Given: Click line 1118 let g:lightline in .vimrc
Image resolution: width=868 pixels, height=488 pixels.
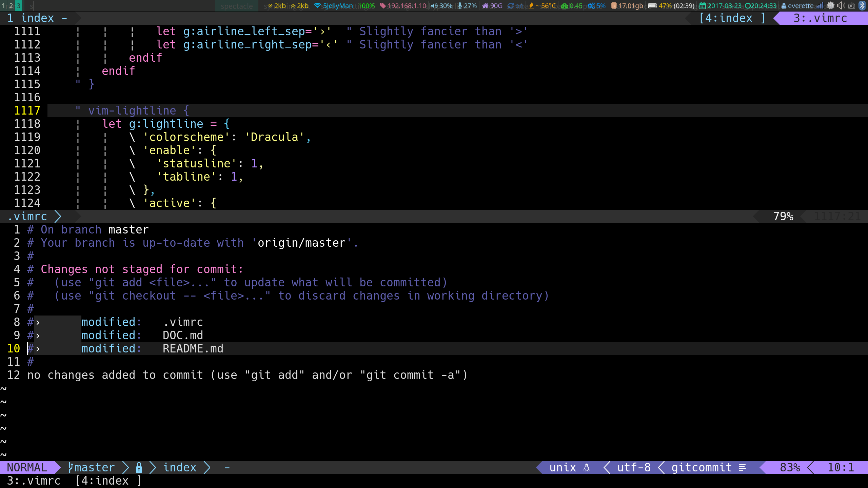Looking at the screenshot, I should (166, 124).
